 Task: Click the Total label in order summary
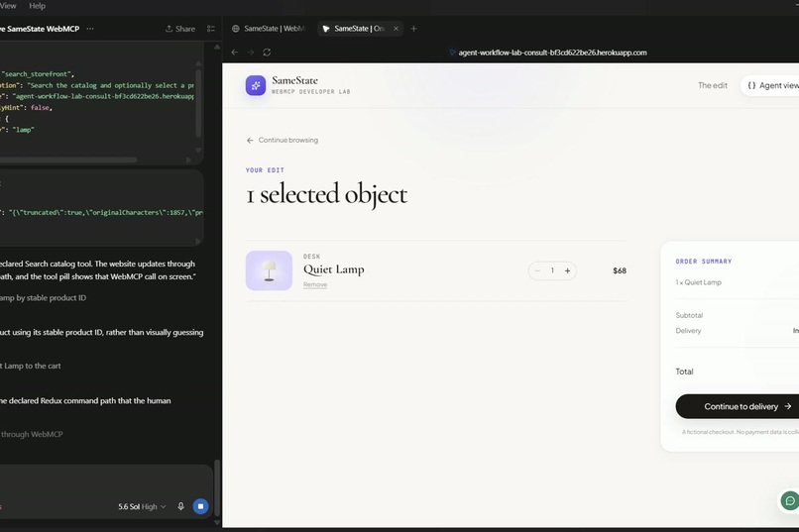coord(684,372)
